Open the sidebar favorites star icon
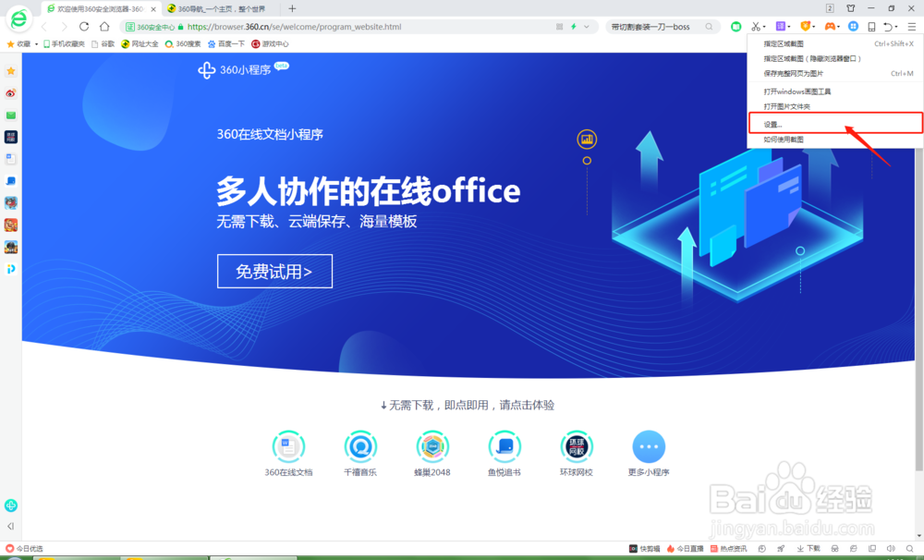The height and width of the screenshot is (560, 924). click(x=10, y=71)
